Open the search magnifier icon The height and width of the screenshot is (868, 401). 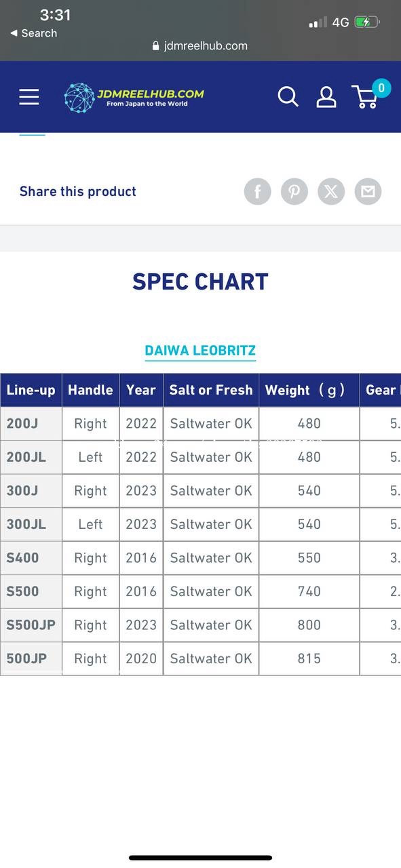[x=288, y=97]
